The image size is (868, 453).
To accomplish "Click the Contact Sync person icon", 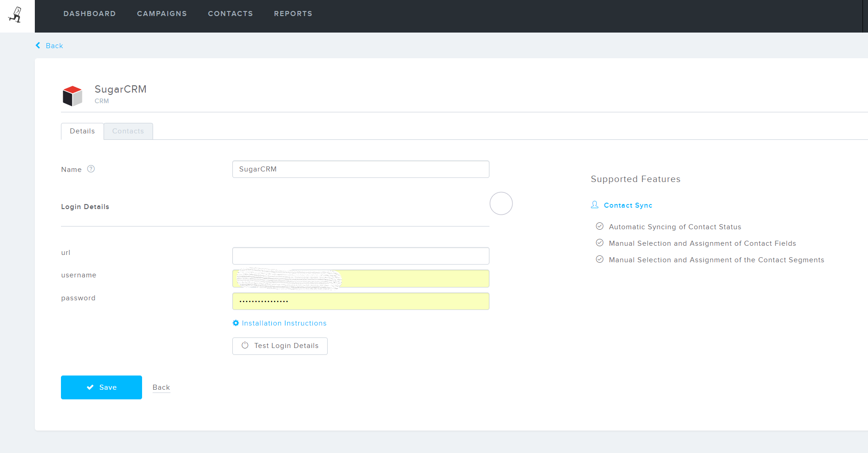I will 595,205.
